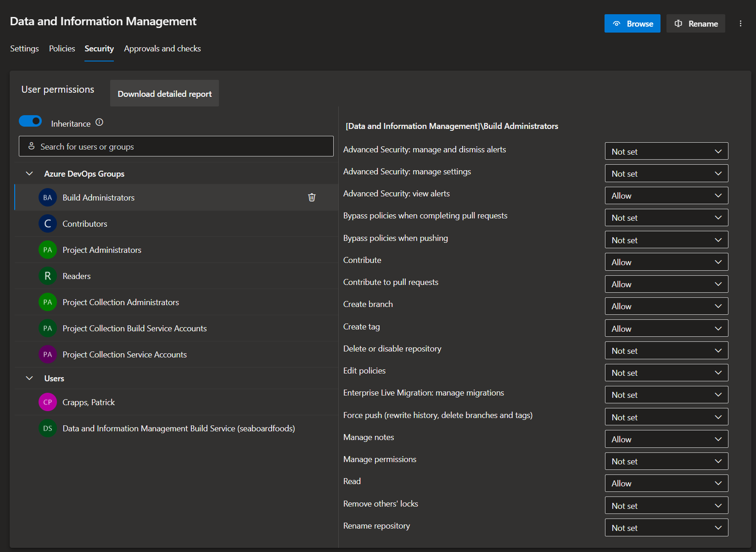Open dropdown for Enterprise Live Migration
Viewport: 756px width, 552px height.
tap(666, 395)
